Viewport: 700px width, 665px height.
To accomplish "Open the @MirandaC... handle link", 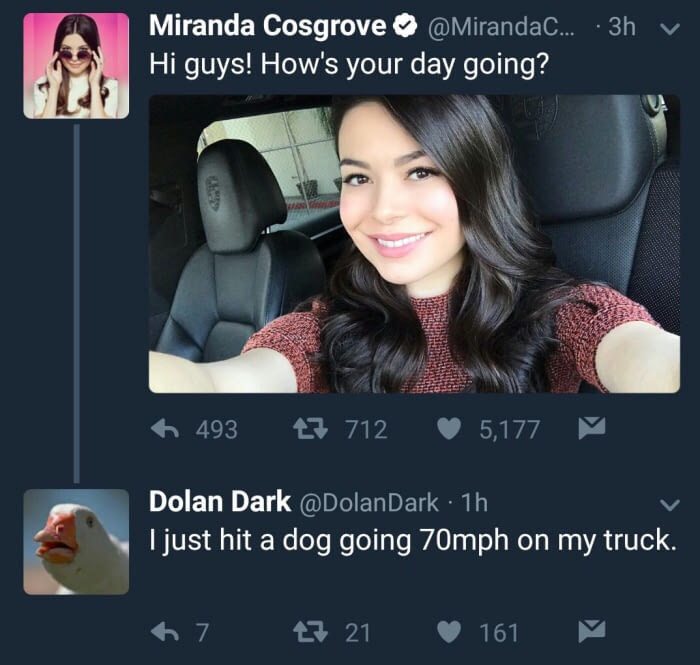I will tap(502, 27).
